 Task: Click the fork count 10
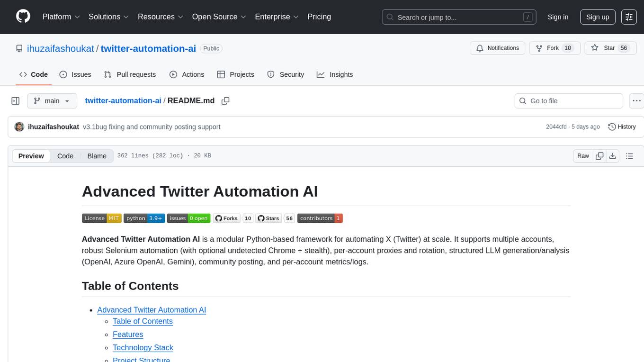[568, 48]
